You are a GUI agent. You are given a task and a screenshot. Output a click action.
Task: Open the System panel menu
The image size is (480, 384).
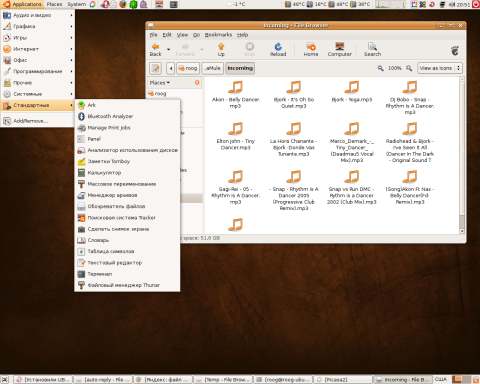(x=77, y=4)
